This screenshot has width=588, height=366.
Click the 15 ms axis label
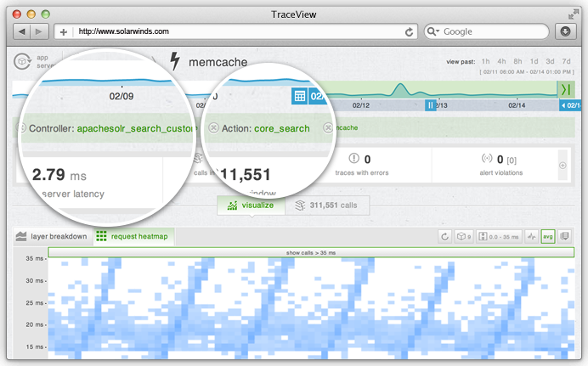point(35,347)
